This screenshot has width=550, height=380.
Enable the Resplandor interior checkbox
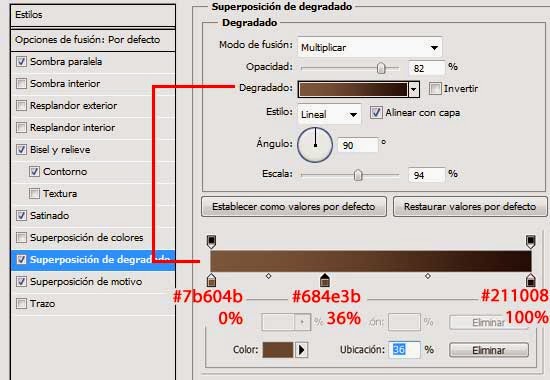(21, 128)
